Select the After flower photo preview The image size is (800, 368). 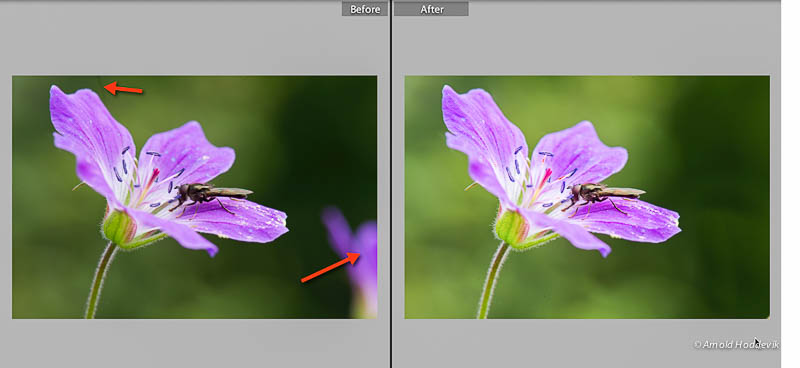pyautogui.click(x=587, y=197)
